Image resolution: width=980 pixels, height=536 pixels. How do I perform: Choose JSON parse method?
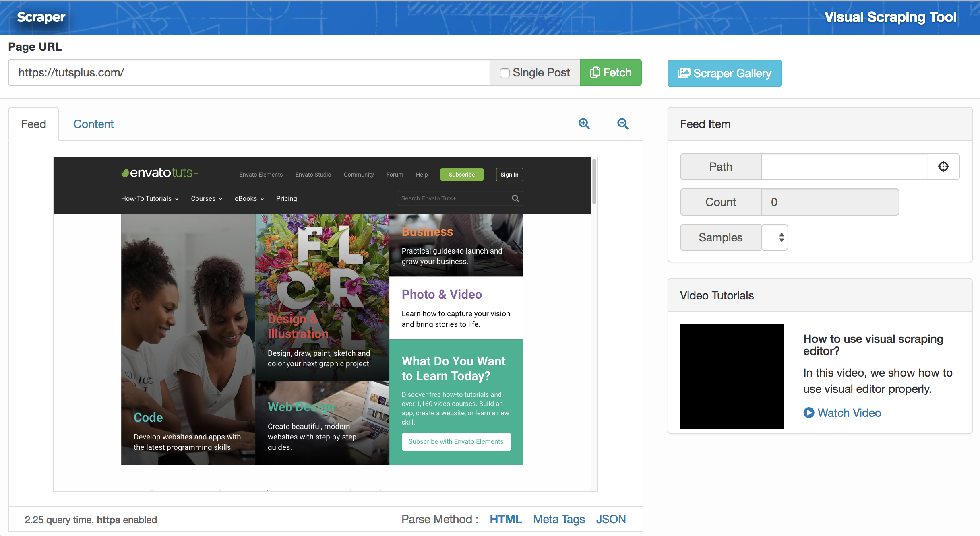[x=610, y=519]
